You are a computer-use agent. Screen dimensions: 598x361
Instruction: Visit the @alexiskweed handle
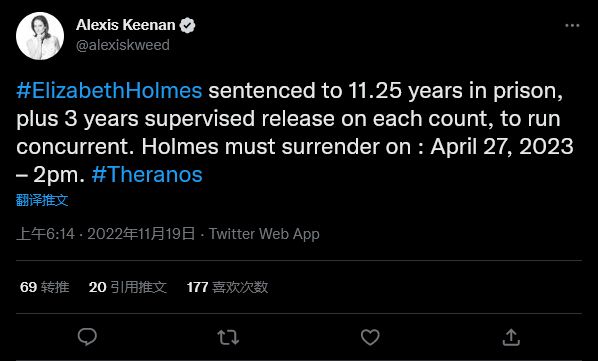tap(123, 45)
